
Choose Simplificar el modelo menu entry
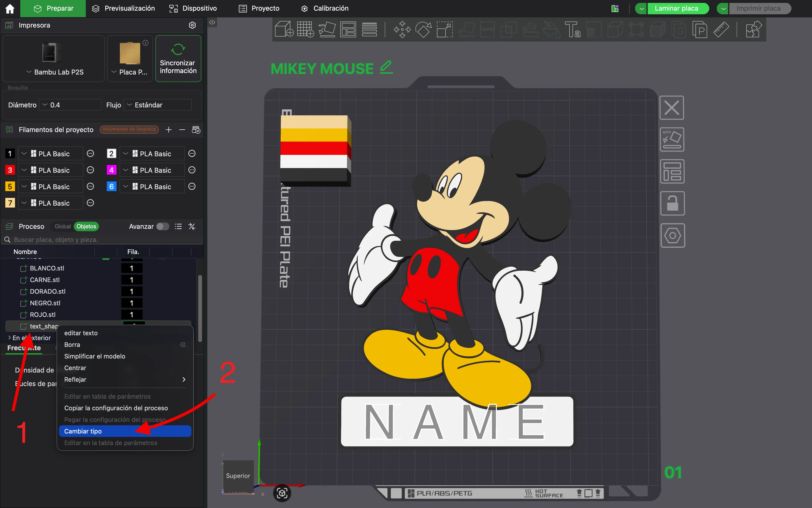pos(125,356)
